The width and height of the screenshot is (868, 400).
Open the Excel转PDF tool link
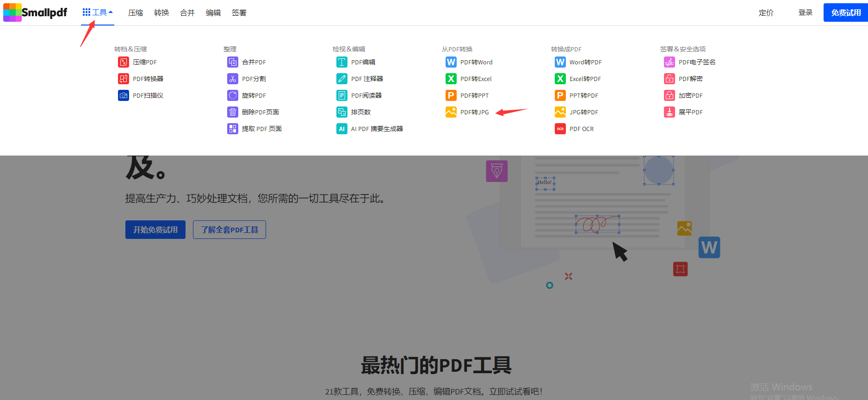point(585,79)
